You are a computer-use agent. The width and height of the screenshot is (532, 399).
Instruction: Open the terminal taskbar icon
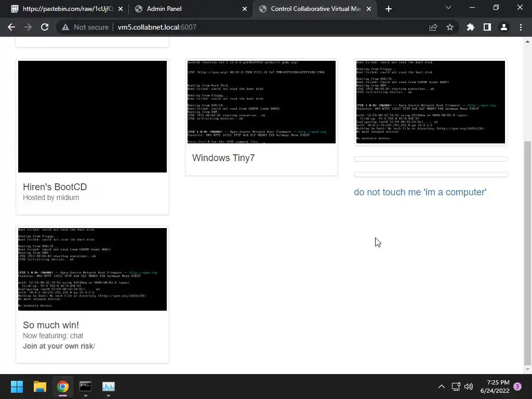click(85, 387)
